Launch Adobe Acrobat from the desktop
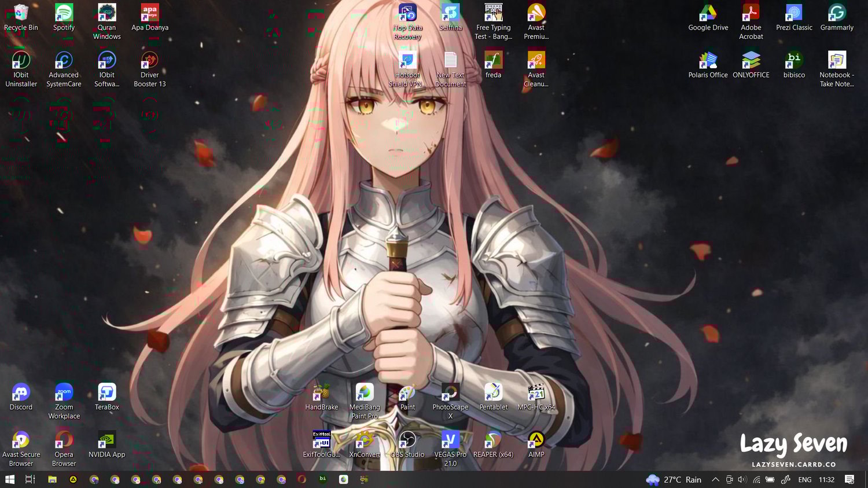The width and height of the screenshot is (868, 488). tap(751, 22)
